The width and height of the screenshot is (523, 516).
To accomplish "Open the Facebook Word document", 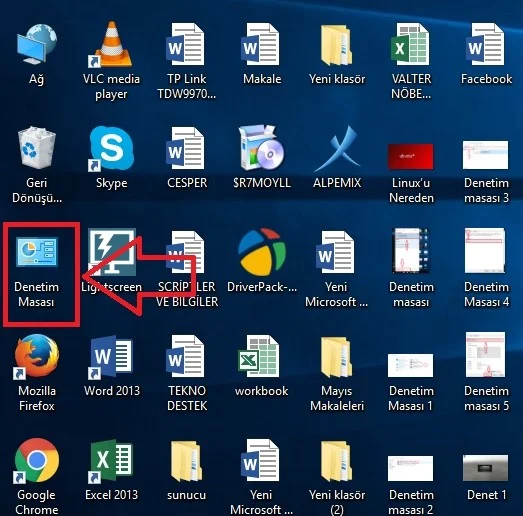I will pyautogui.click(x=486, y=45).
